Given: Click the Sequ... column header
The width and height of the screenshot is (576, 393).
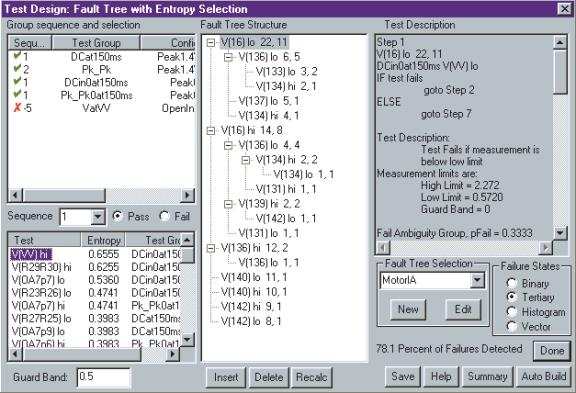Looking at the screenshot, I should [30, 43].
